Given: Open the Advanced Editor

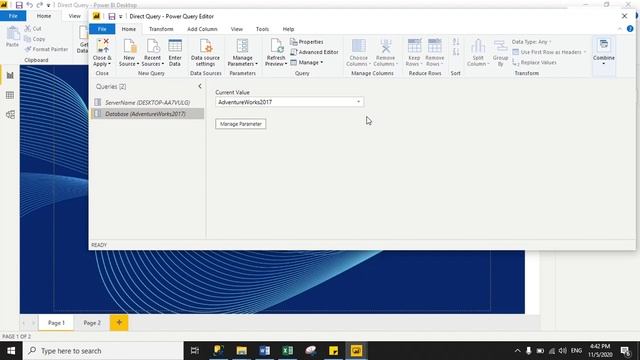Looking at the screenshot, I should pos(314,52).
